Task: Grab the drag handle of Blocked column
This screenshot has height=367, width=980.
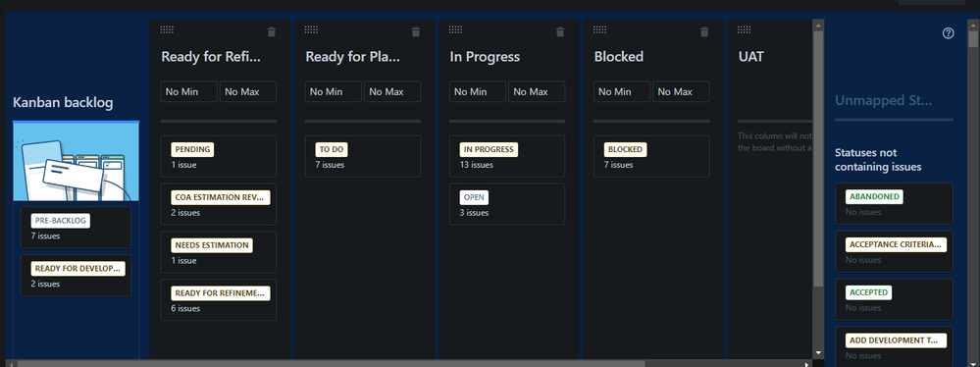Action: click(600, 29)
